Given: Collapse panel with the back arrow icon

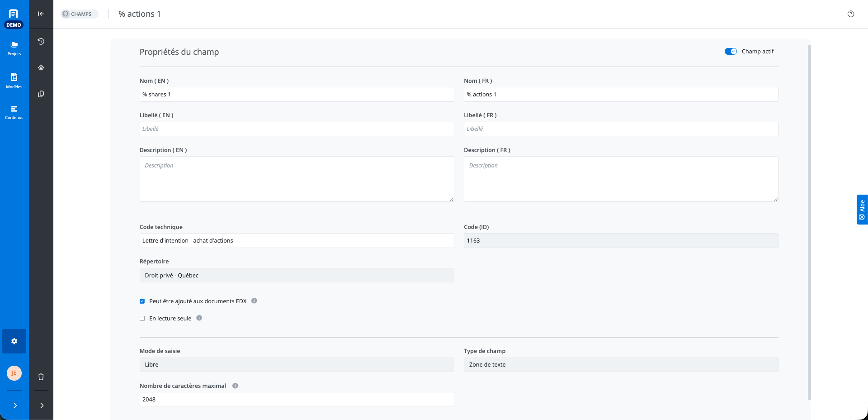Looking at the screenshot, I should (41, 14).
